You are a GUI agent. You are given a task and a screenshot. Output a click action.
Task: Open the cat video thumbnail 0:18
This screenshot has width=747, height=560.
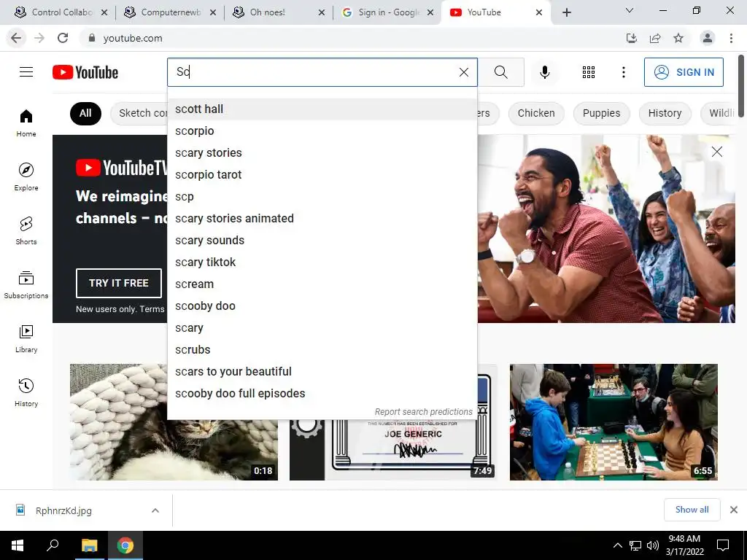click(174, 422)
